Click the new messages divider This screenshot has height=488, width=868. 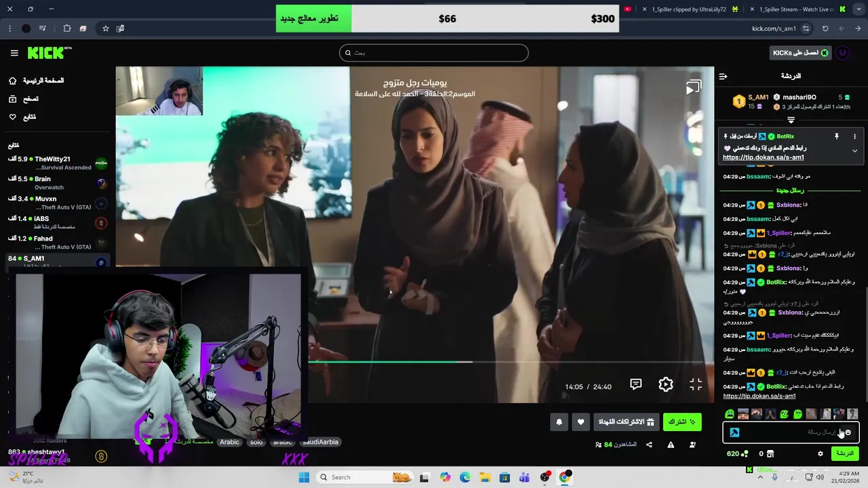click(791, 190)
